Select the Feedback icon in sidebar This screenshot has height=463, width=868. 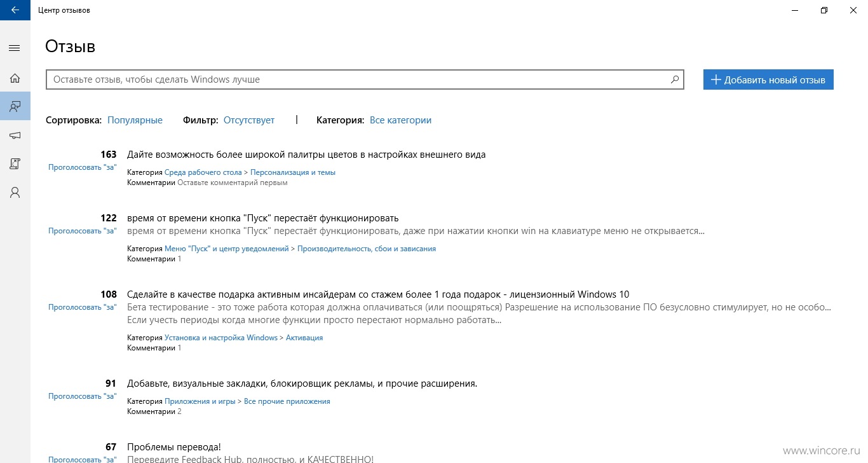tap(15, 106)
